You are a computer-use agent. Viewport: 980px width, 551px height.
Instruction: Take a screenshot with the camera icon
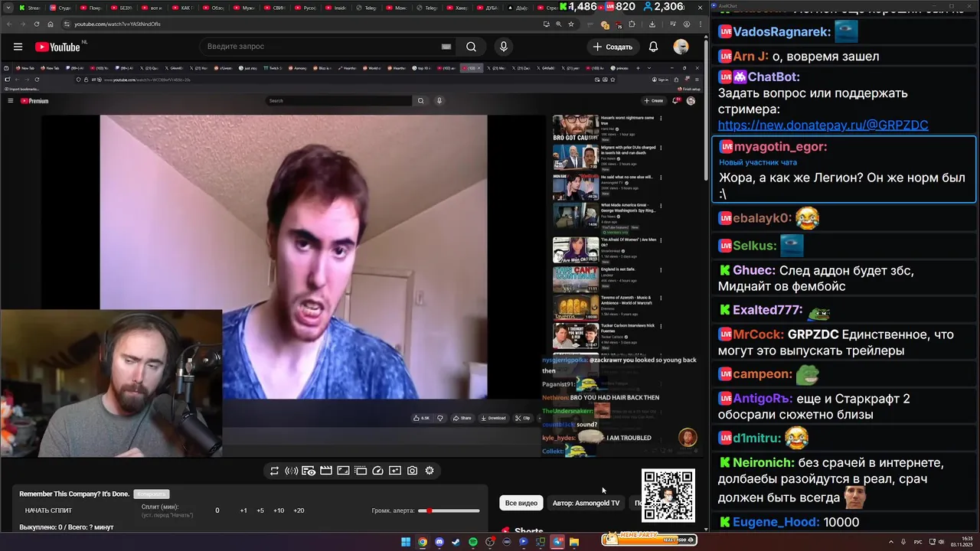[x=412, y=471]
